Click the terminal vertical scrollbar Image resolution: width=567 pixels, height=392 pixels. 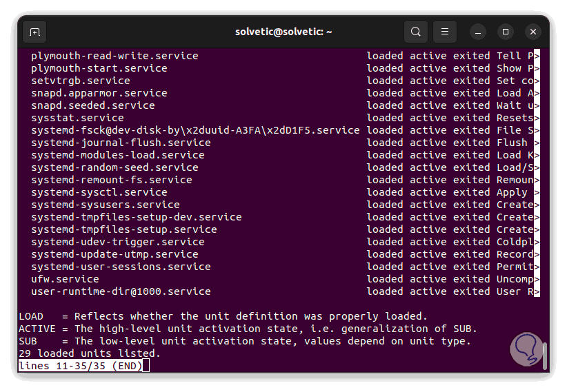545,355
